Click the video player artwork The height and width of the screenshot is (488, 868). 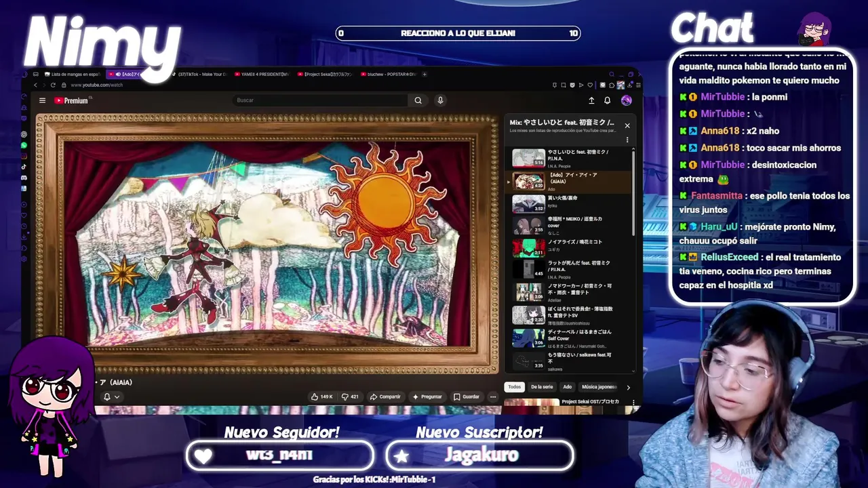[268, 244]
